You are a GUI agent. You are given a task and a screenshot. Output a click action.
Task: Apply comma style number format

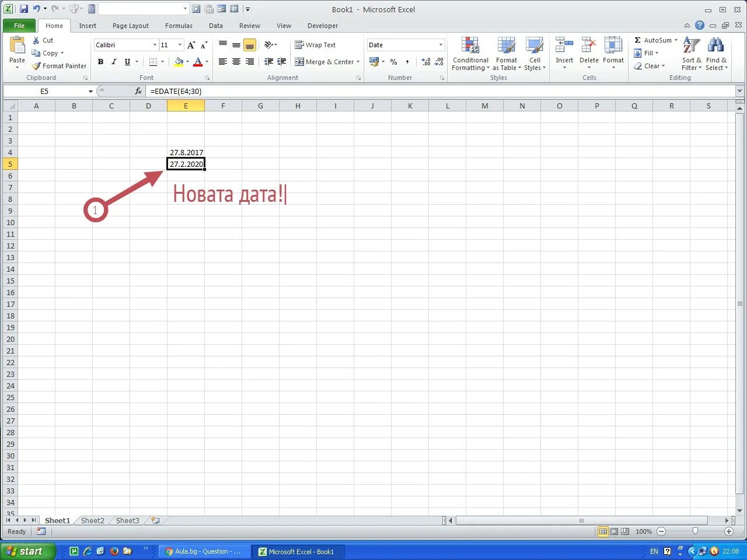tap(407, 62)
